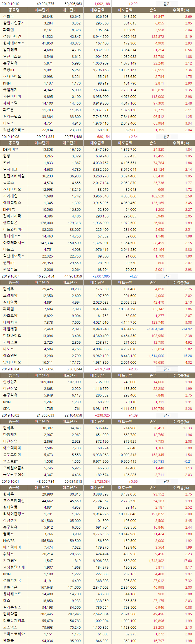195x644 pixels.
Task: Select the 모바일어플라 stock name
Action: 14,468
